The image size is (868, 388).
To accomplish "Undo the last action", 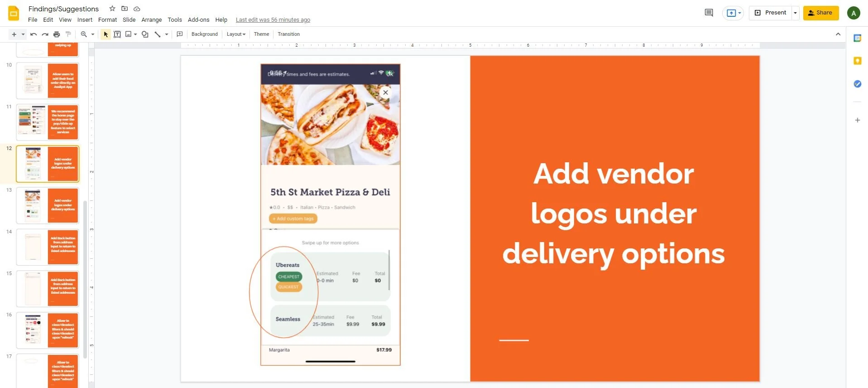I will pyautogui.click(x=34, y=34).
